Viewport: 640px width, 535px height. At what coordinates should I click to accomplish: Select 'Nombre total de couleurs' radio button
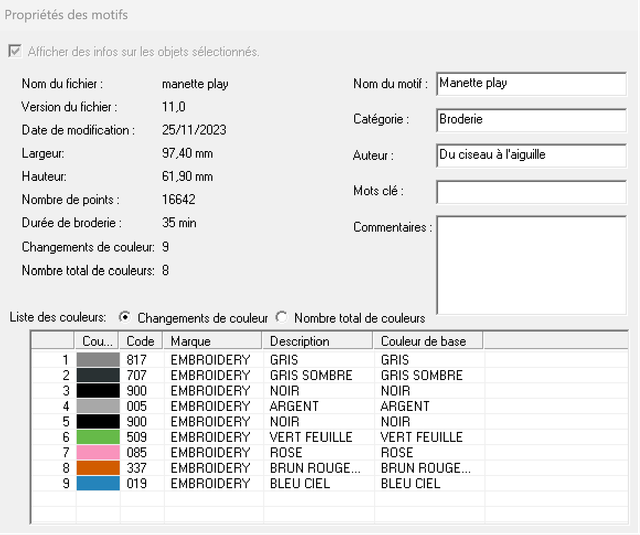click(x=282, y=317)
